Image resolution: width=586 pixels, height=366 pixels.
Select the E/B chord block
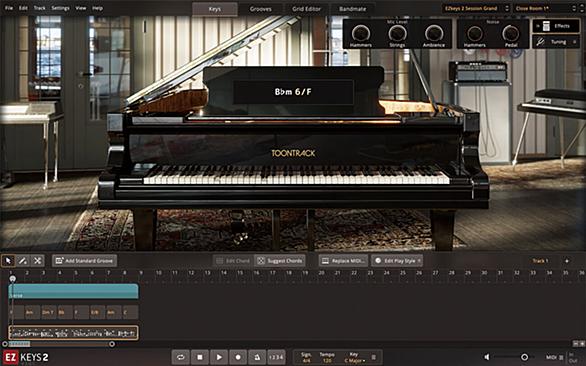click(98, 312)
